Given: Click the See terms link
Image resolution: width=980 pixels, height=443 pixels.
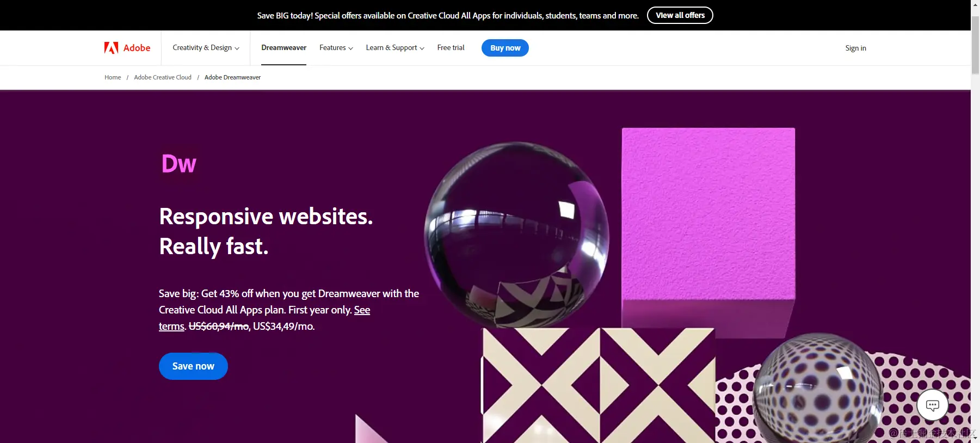Looking at the screenshot, I should coord(264,318).
